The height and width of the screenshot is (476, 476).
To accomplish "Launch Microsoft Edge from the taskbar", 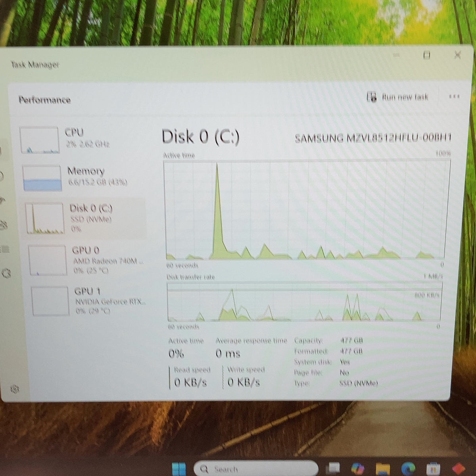I will [408, 468].
